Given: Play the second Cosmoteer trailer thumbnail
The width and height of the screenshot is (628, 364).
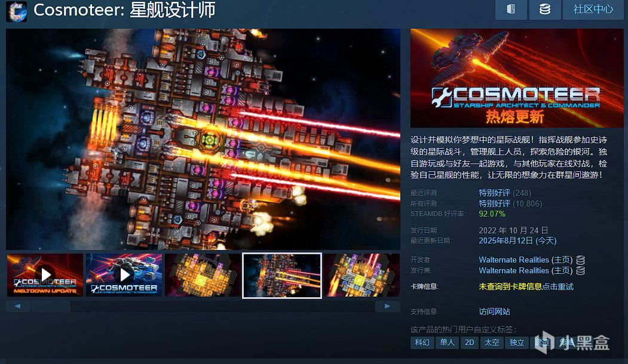Looking at the screenshot, I should (124, 275).
